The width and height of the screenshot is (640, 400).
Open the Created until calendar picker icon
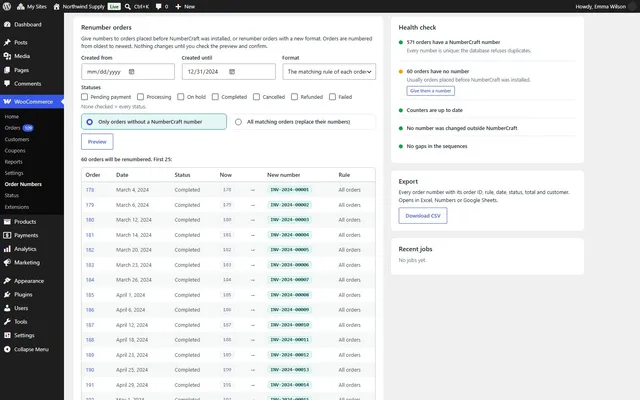point(232,72)
